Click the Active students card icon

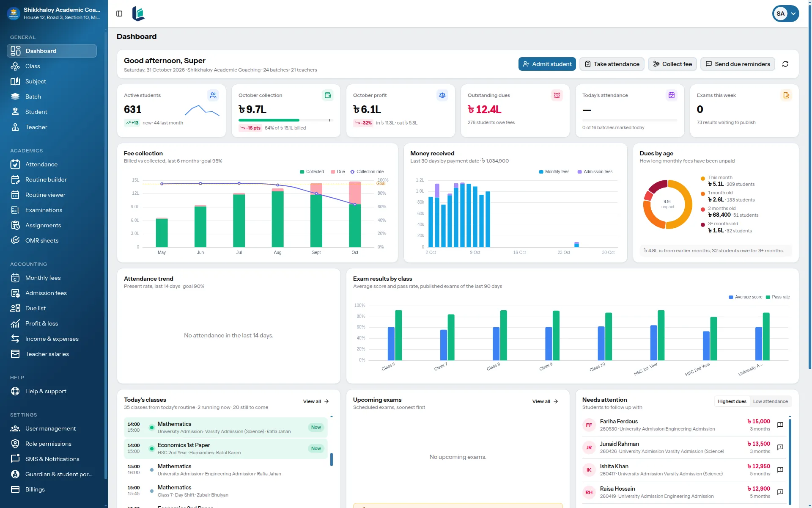(x=213, y=95)
